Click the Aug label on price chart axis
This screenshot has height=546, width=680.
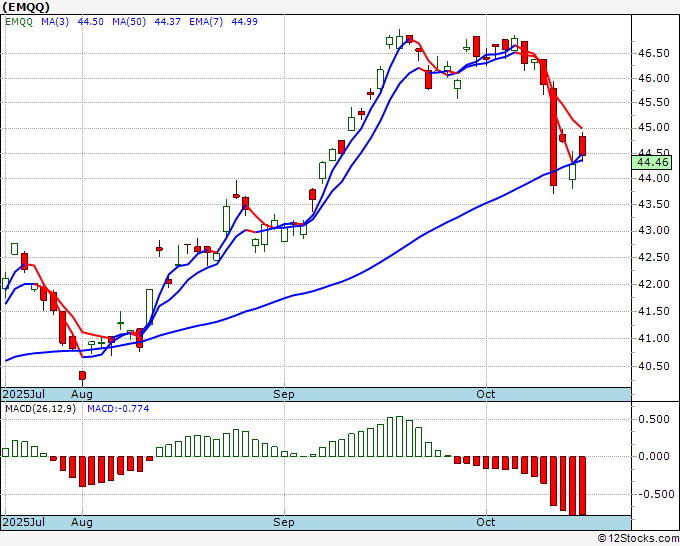82,394
